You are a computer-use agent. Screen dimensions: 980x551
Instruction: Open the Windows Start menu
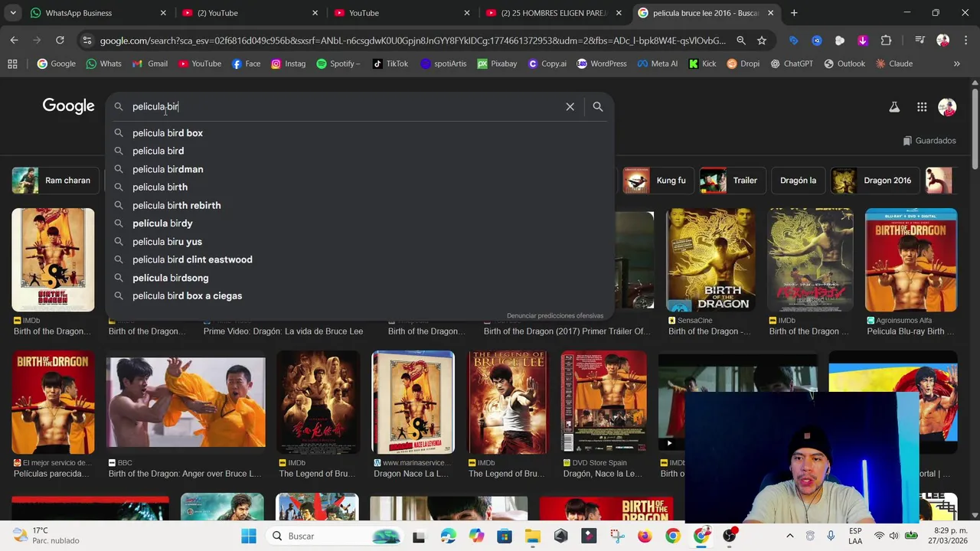pos(249,536)
